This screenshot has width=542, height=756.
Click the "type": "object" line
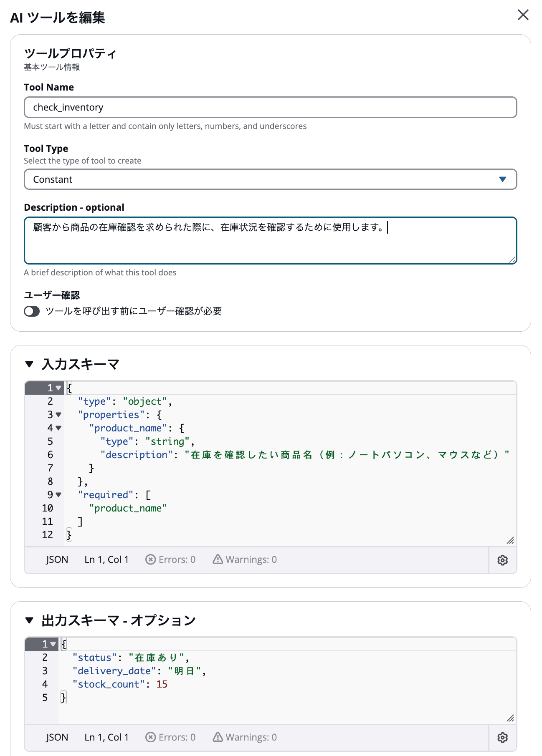125,401
